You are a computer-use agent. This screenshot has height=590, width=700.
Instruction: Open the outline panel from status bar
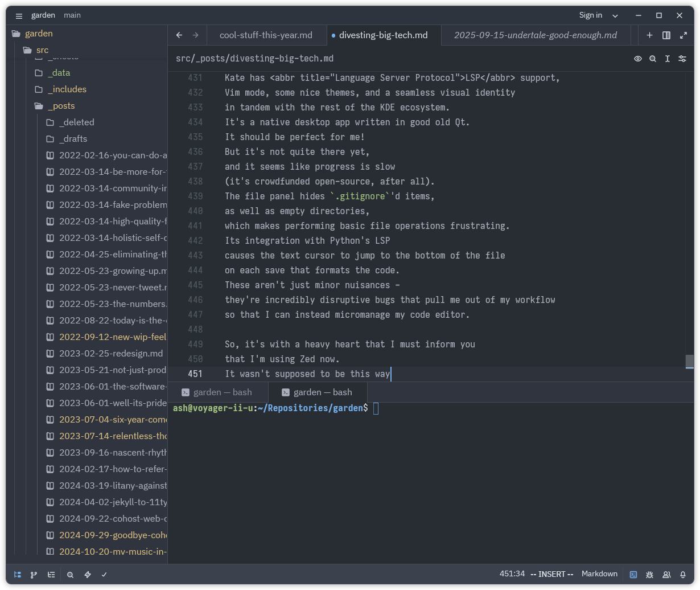point(51,575)
